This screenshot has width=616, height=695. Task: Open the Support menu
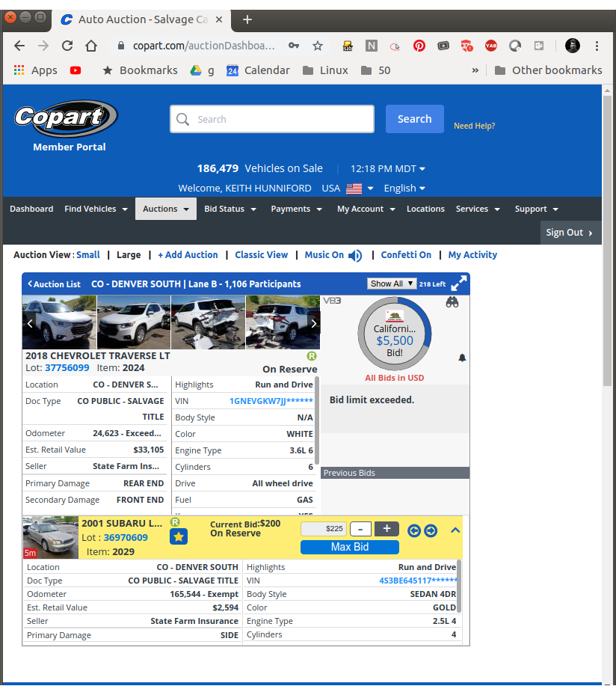tap(536, 209)
